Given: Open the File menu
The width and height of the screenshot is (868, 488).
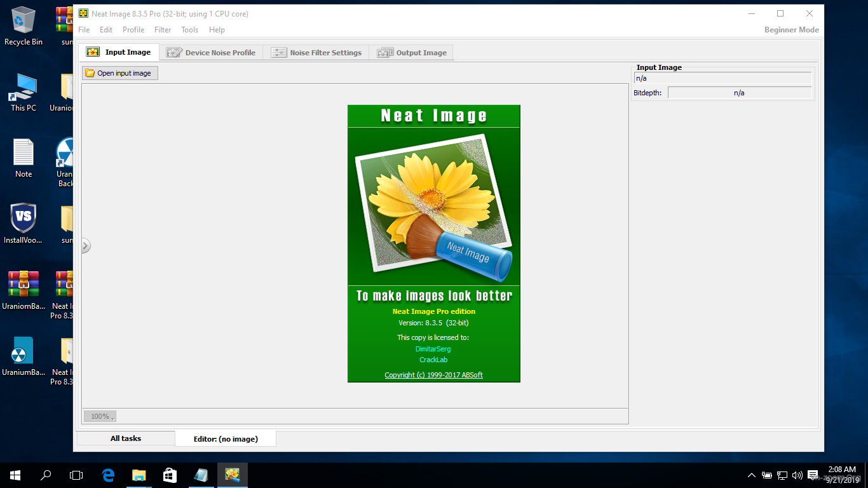Looking at the screenshot, I should [84, 30].
